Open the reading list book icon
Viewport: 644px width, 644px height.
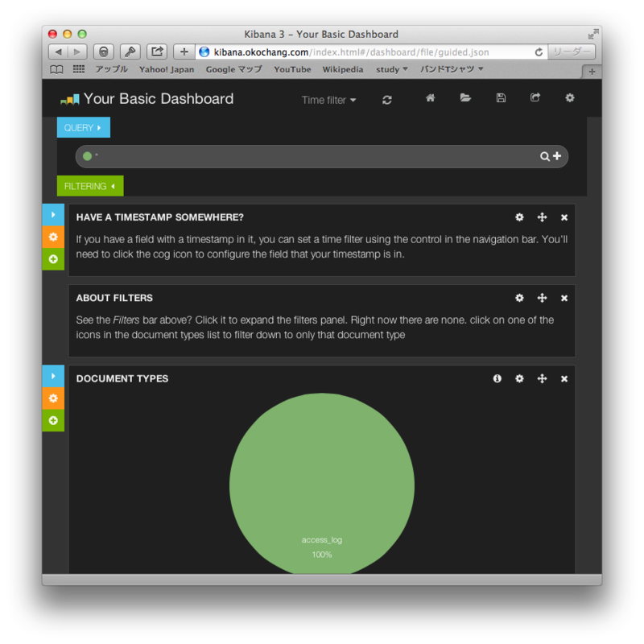pos(56,69)
